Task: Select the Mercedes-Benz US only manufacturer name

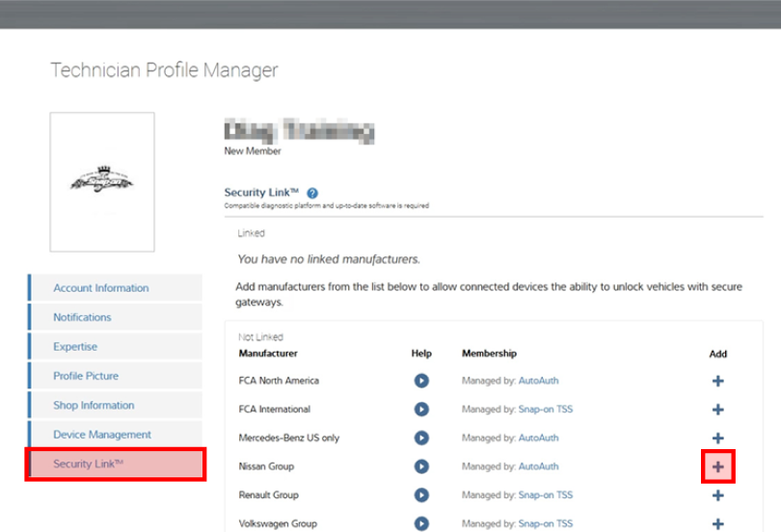Action: [x=289, y=438]
